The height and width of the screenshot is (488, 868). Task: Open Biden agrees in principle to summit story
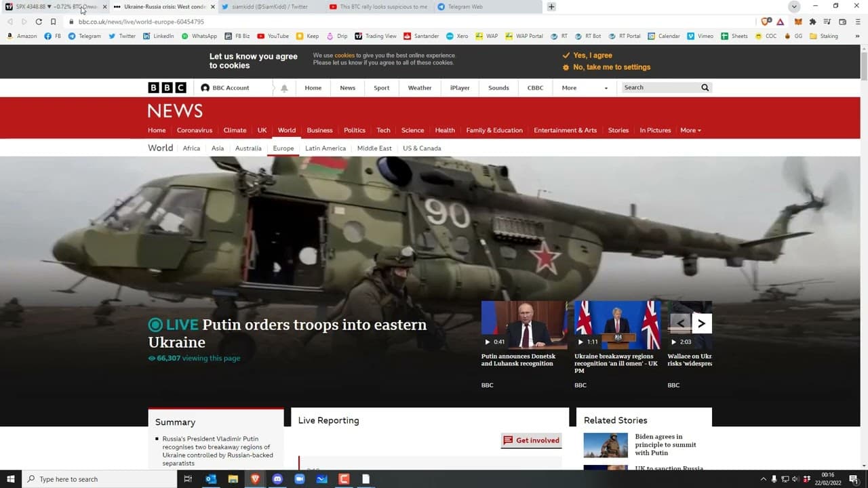click(x=665, y=445)
